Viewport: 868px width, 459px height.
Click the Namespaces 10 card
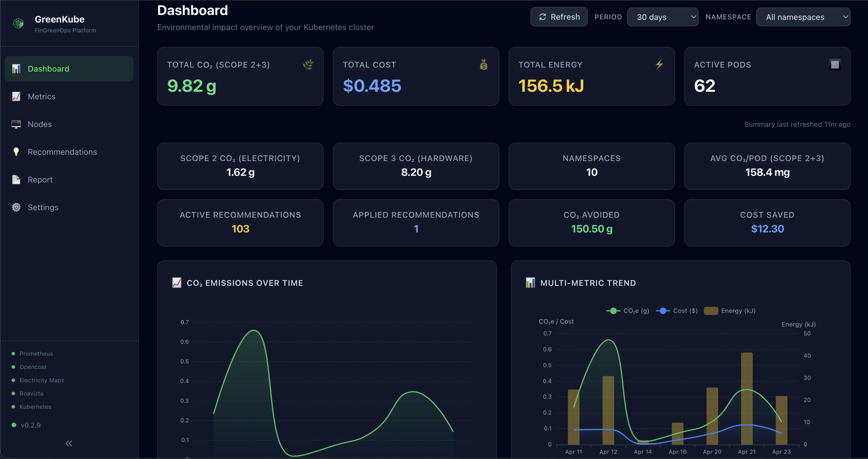click(x=592, y=166)
